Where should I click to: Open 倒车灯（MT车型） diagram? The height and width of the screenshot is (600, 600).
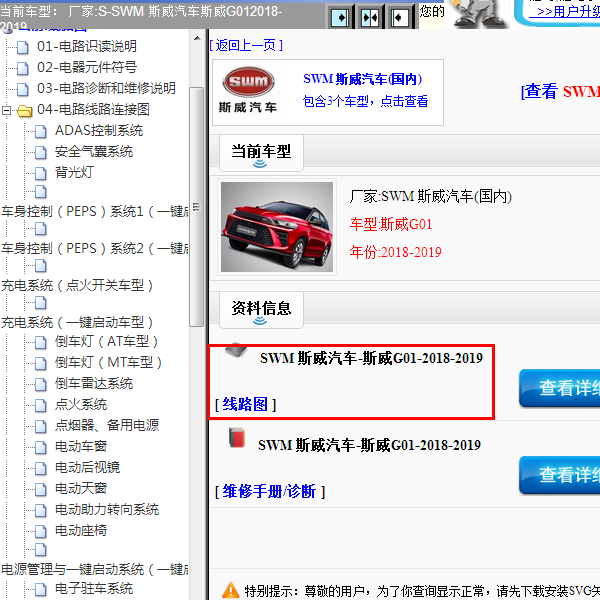pos(109,362)
